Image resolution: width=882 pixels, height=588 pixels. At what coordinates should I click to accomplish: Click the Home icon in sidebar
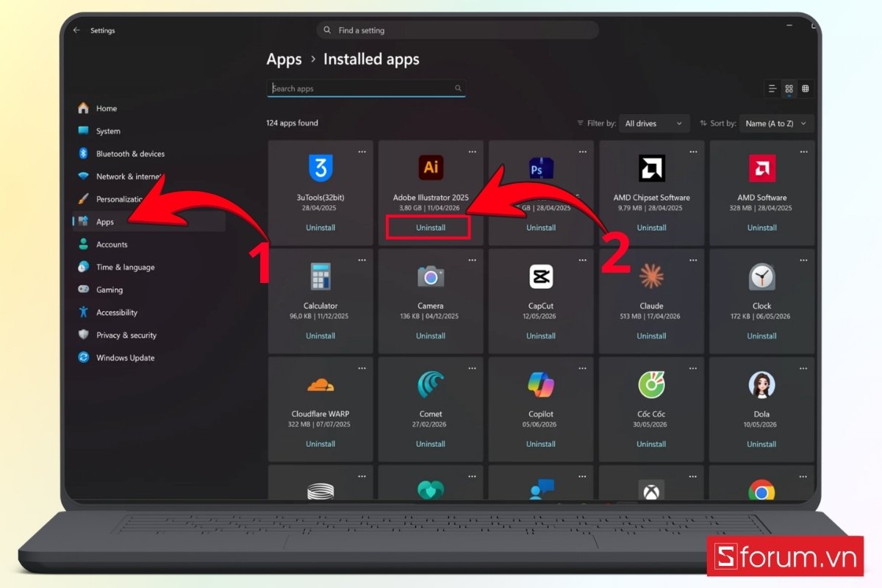tap(83, 108)
